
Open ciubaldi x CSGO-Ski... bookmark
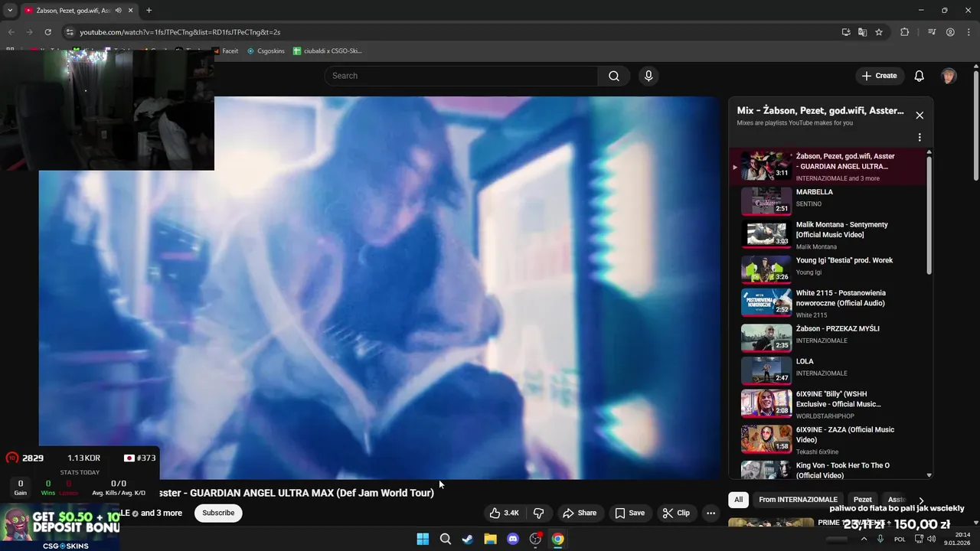[328, 51]
